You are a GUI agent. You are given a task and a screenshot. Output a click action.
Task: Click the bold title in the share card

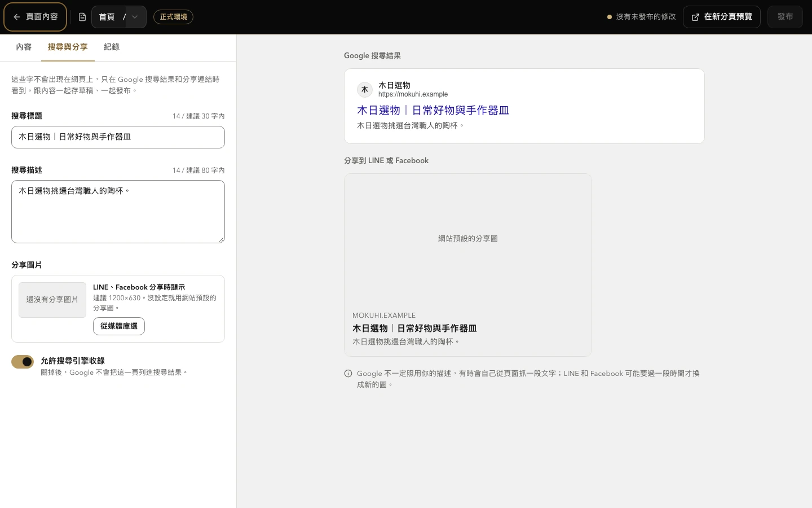point(414,329)
